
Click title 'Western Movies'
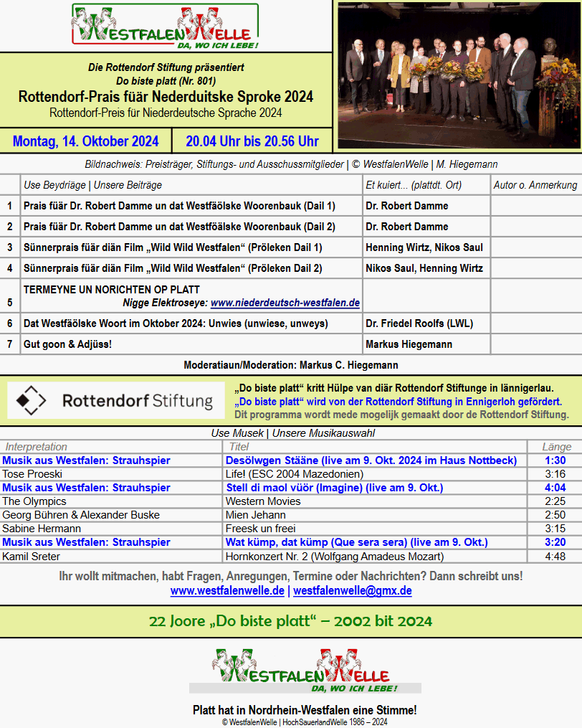(x=263, y=501)
